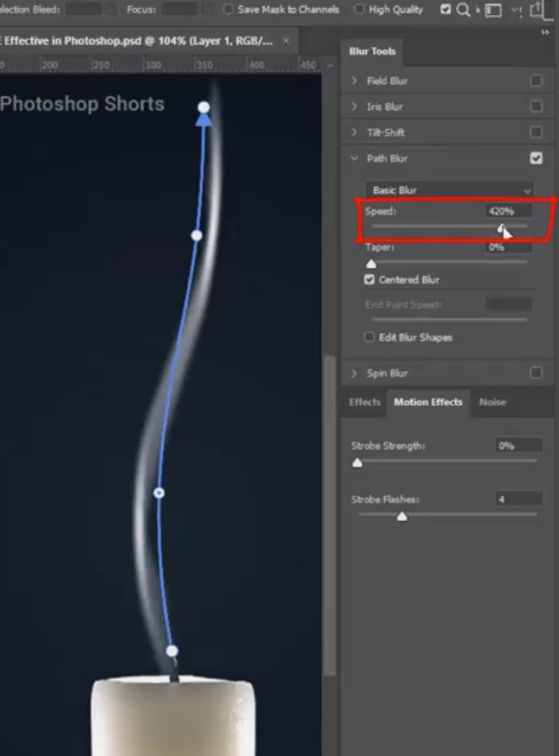Expand the Field Blur section
The width and height of the screenshot is (559, 756).
(x=354, y=81)
